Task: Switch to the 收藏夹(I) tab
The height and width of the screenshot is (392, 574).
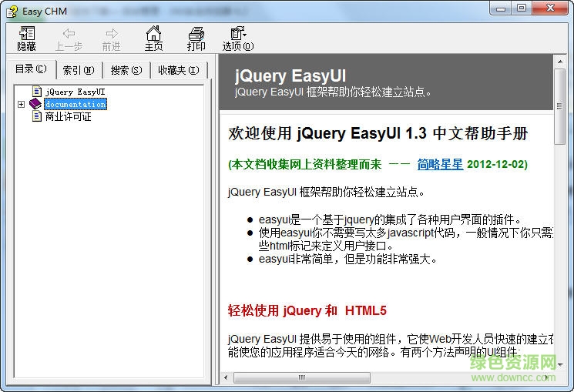Action: [x=179, y=70]
